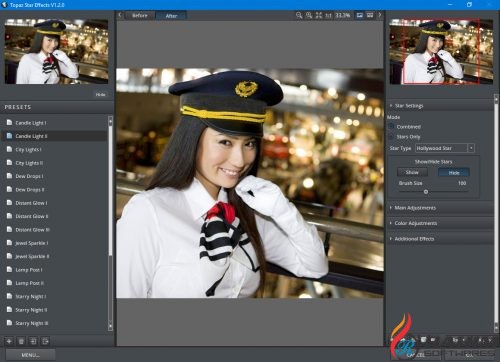Click the Show stars button
This screenshot has width=500, height=362.
tap(412, 172)
